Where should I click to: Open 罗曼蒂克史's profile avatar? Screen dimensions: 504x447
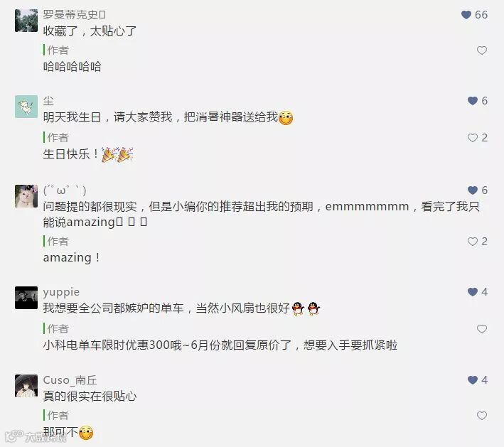26,21
